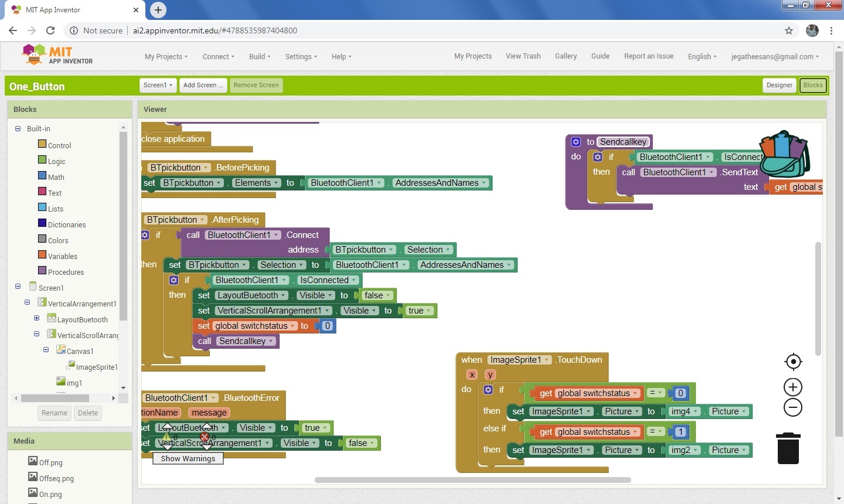The height and width of the screenshot is (504, 844).
Task: Open the Build menu
Action: pyautogui.click(x=258, y=56)
